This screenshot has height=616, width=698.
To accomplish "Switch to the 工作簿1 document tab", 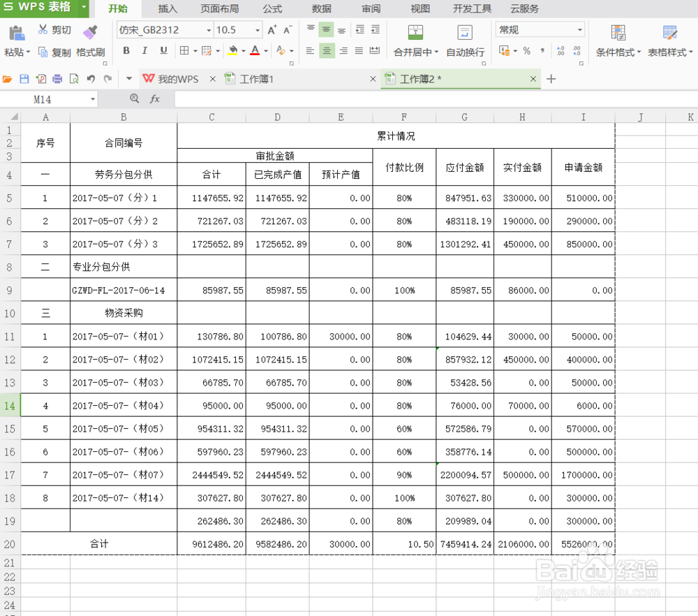I will coord(267,79).
